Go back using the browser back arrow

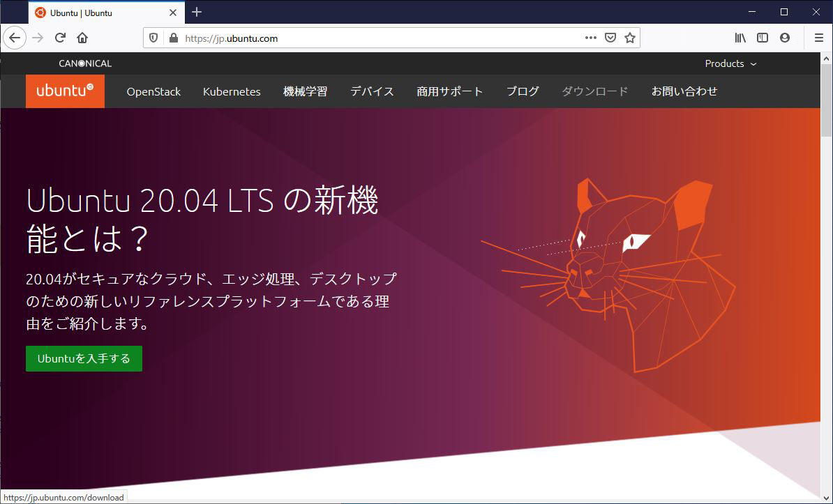pos(15,38)
